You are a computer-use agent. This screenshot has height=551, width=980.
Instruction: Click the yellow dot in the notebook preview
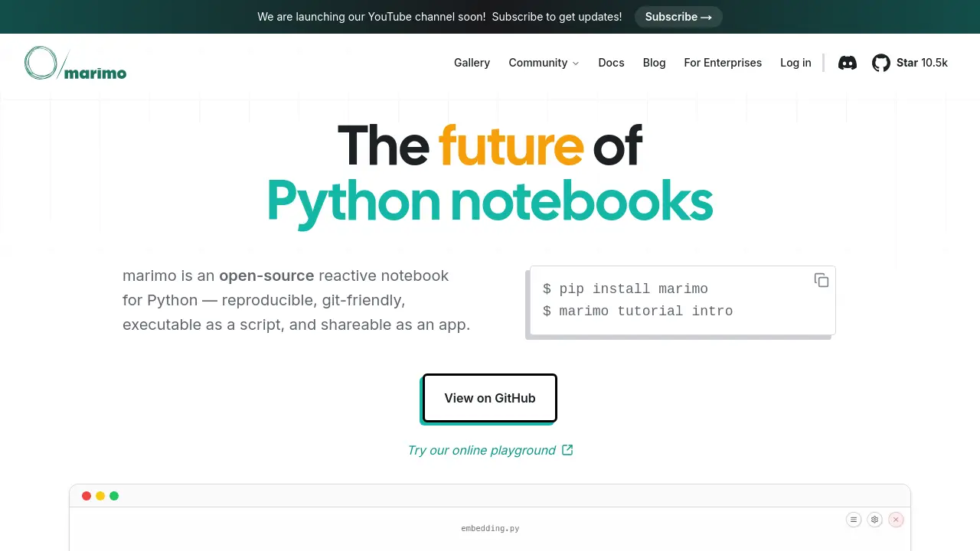click(100, 496)
